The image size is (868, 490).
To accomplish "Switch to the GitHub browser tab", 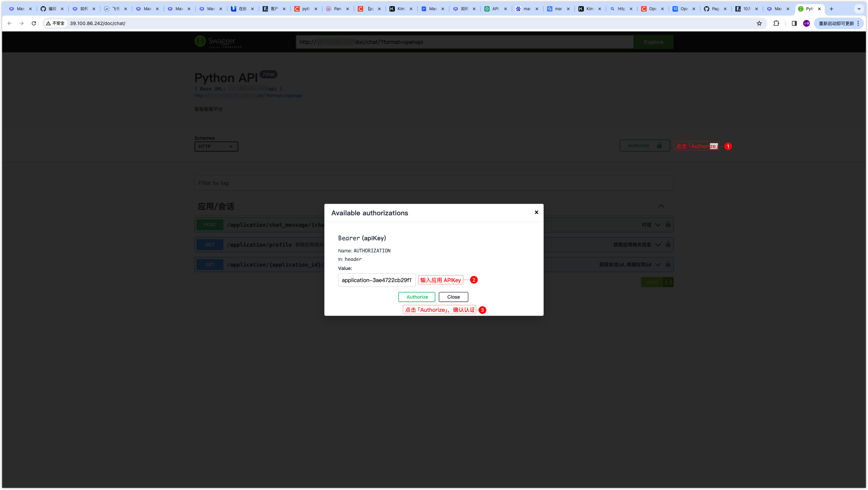I will coord(51,9).
